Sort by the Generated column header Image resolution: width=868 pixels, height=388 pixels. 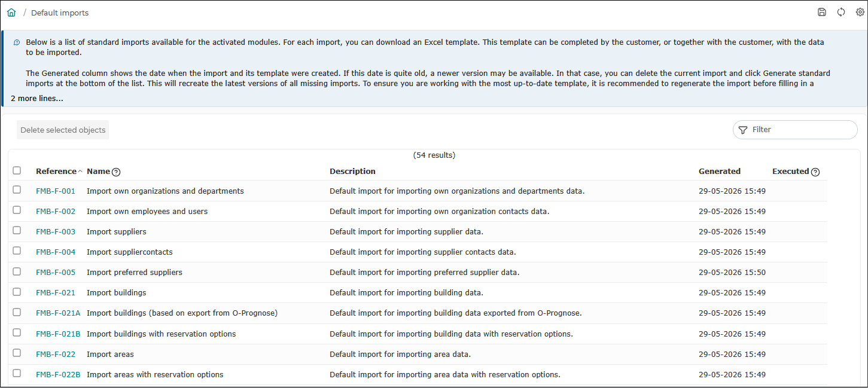tap(720, 172)
